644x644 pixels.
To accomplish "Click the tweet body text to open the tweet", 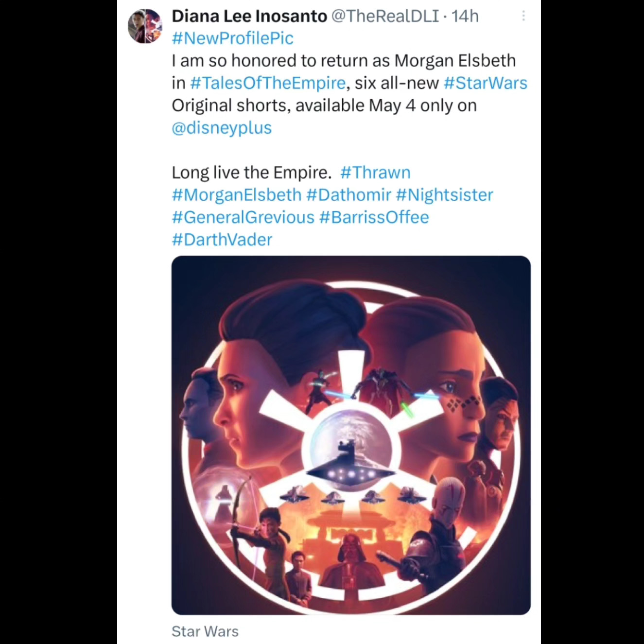I will (344, 94).
